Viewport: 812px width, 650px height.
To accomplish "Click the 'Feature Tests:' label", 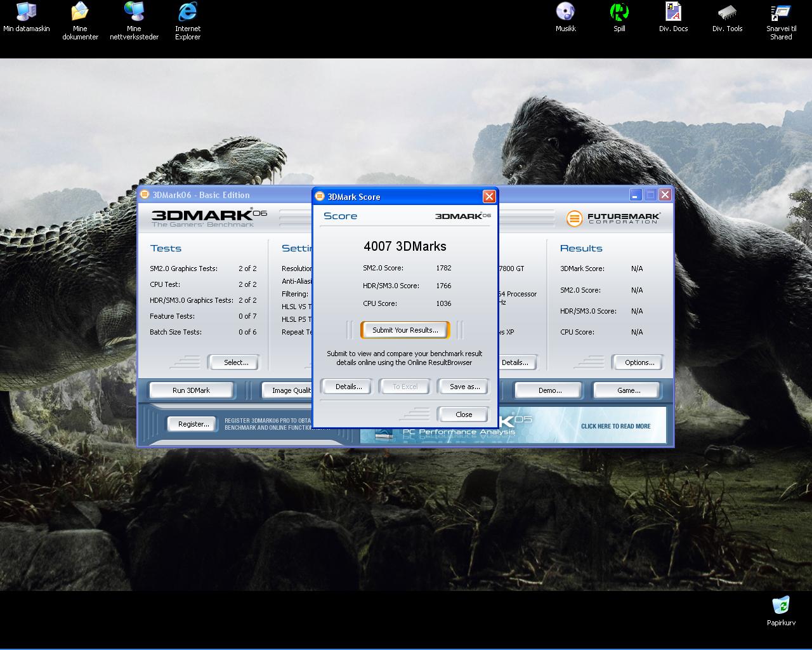I will pos(172,316).
